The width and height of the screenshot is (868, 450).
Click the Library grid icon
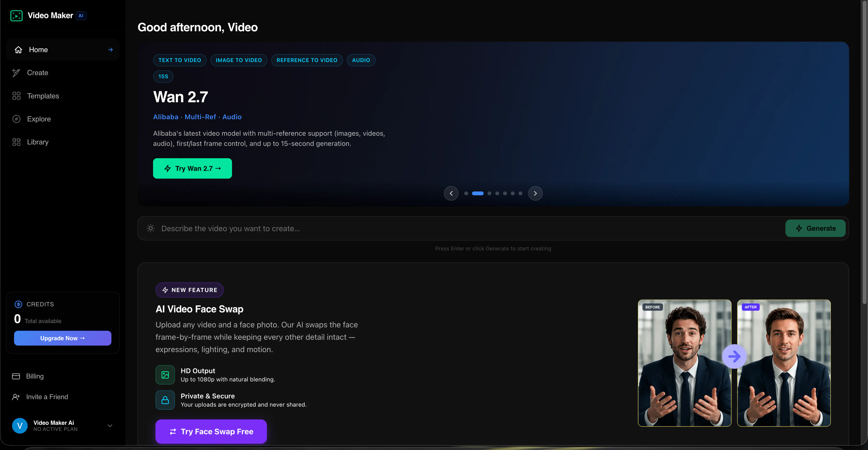pyautogui.click(x=16, y=142)
